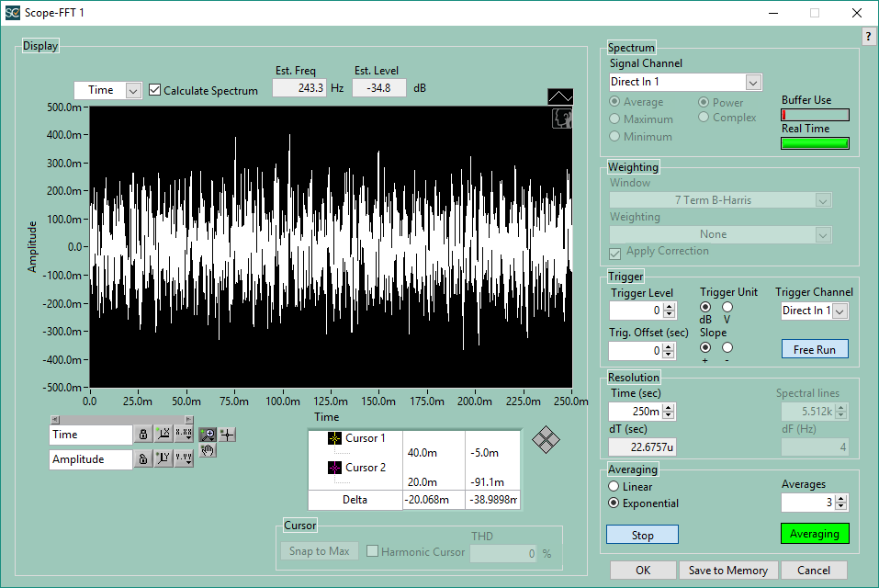Select V as the trigger unit
This screenshot has height=588, width=879.
pyautogui.click(x=727, y=307)
